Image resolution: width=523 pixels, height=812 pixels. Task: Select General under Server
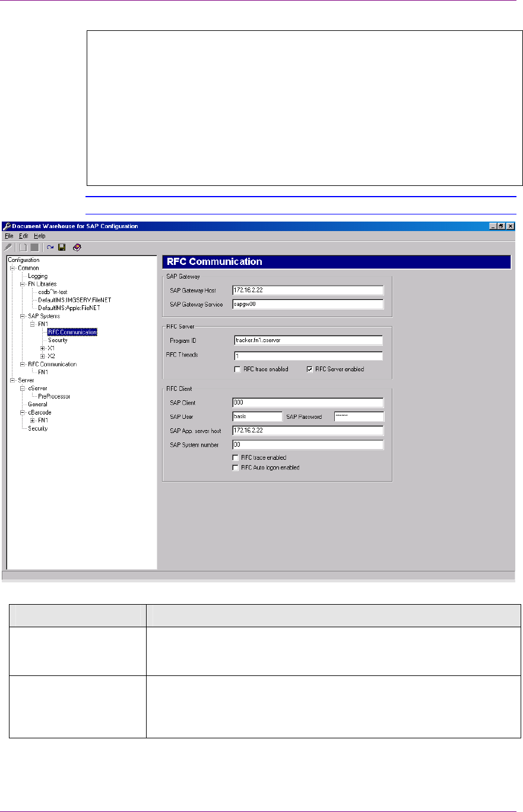(x=37, y=404)
